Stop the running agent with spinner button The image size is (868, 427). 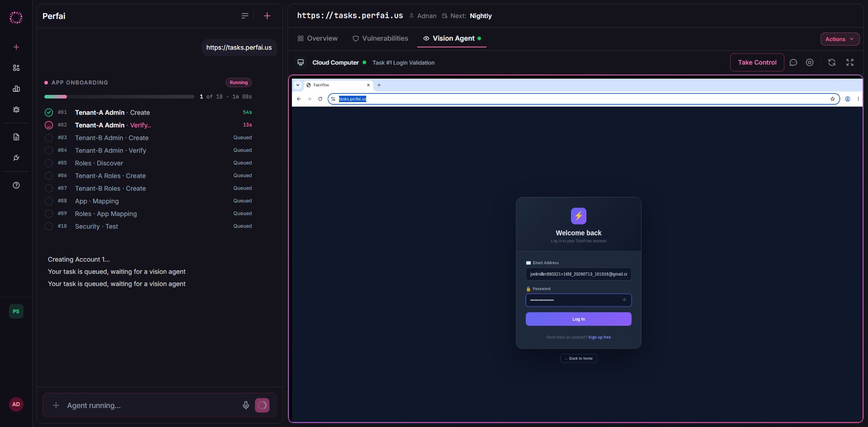click(262, 405)
